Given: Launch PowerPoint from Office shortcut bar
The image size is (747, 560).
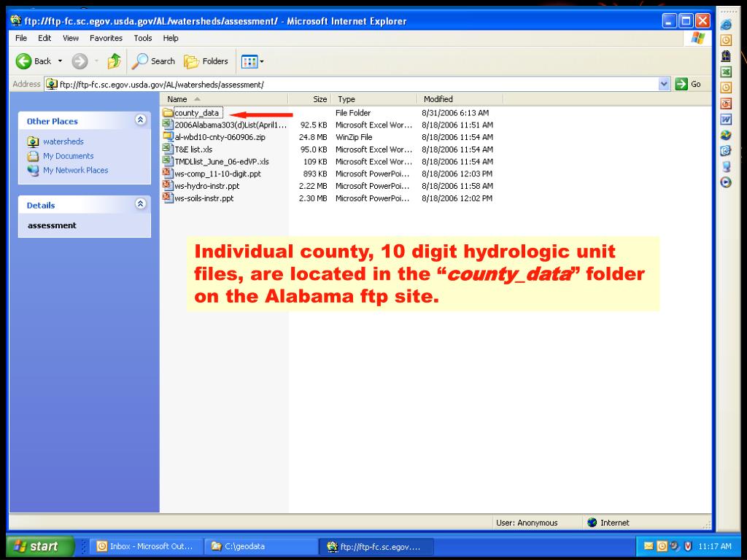Looking at the screenshot, I should [726, 104].
